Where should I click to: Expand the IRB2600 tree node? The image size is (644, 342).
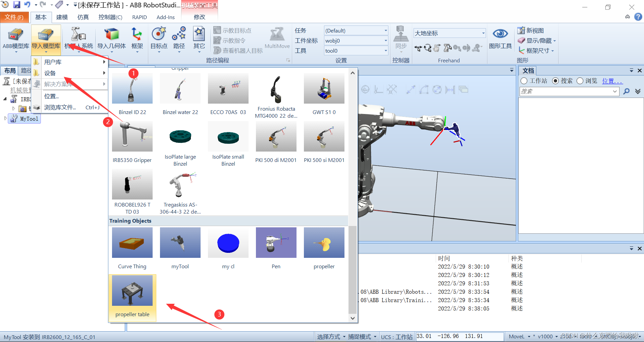click(5, 99)
